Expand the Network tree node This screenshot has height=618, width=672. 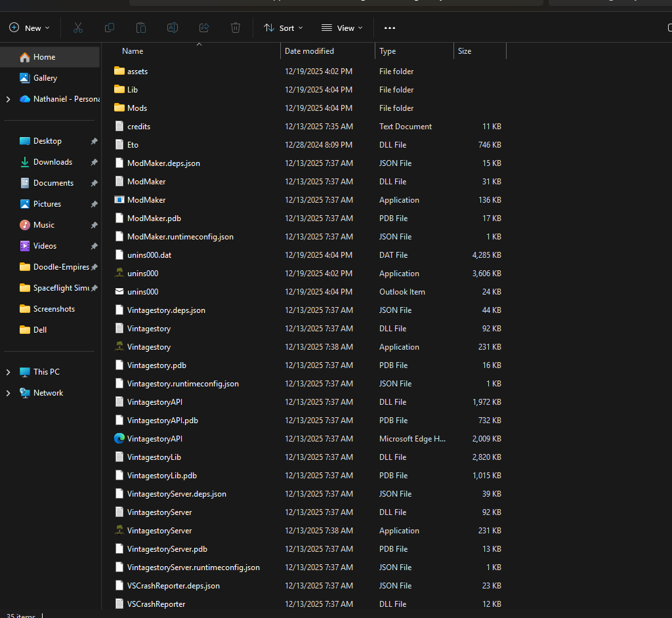[8, 393]
